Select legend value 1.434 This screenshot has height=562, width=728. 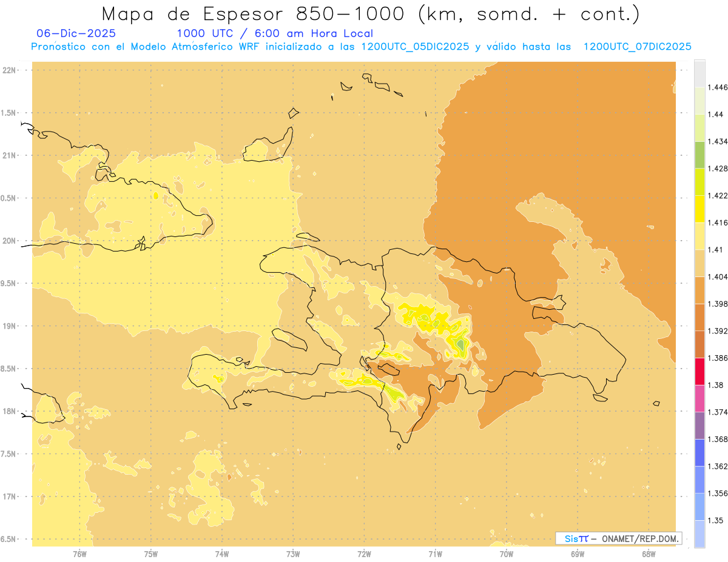click(718, 141)
